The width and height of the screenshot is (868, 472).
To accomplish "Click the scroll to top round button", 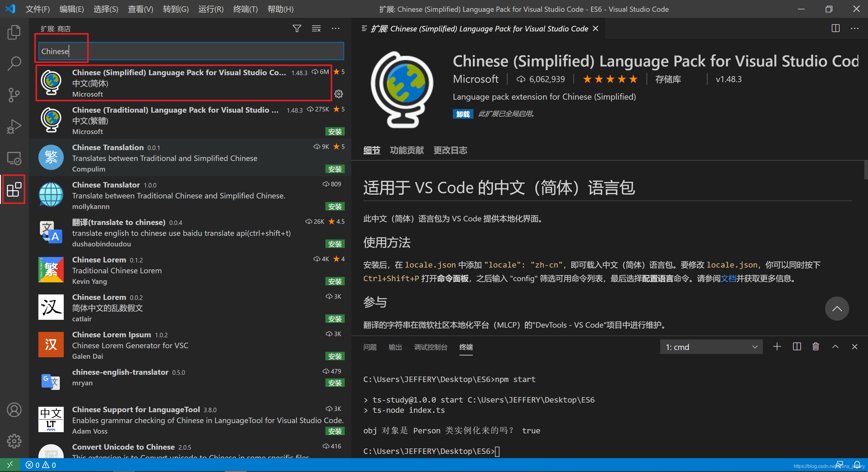I will (837, 309).
